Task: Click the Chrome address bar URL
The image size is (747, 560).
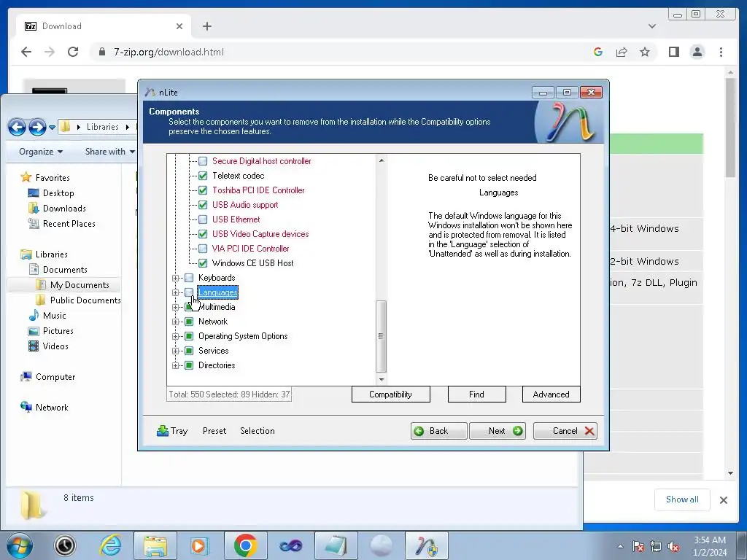Action: [169, 52]
